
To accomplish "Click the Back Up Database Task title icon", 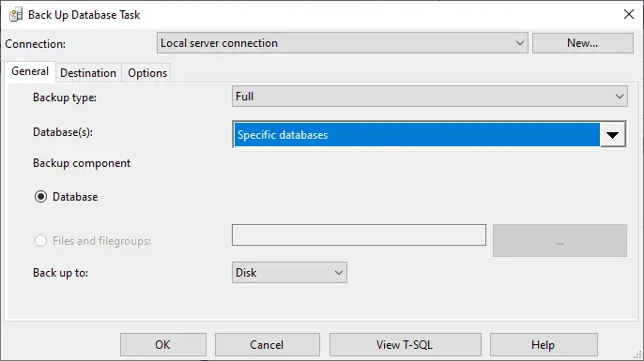I will [16, 15].
